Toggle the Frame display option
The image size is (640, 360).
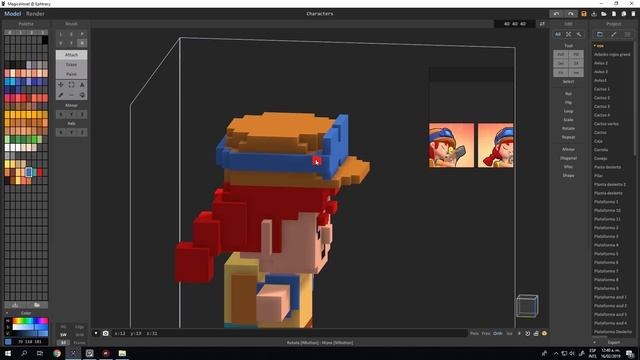pyautogui.click(x=79, y=343)
